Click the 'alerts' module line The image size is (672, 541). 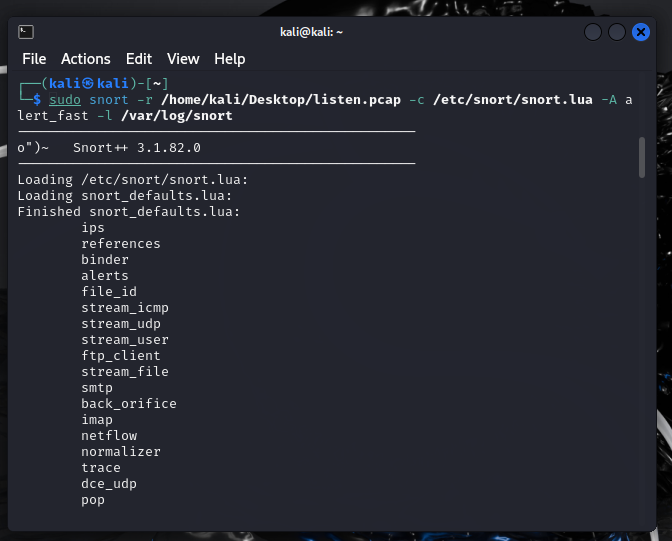105,276
